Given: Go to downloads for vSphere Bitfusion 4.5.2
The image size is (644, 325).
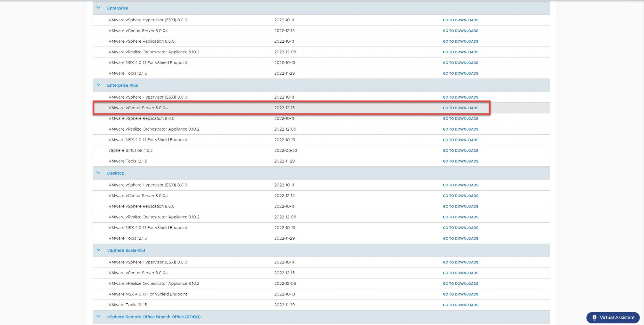Looking at the screenshot, I should point(460,150).
